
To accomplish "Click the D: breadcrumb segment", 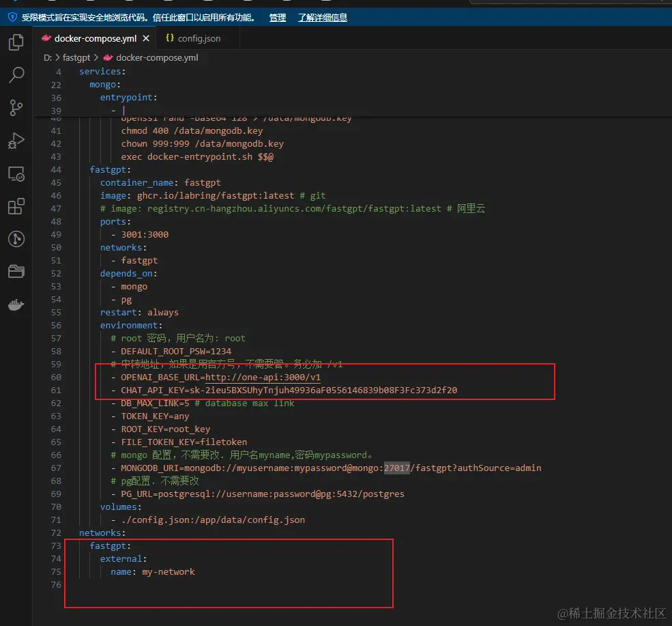I will pos(48,57).
